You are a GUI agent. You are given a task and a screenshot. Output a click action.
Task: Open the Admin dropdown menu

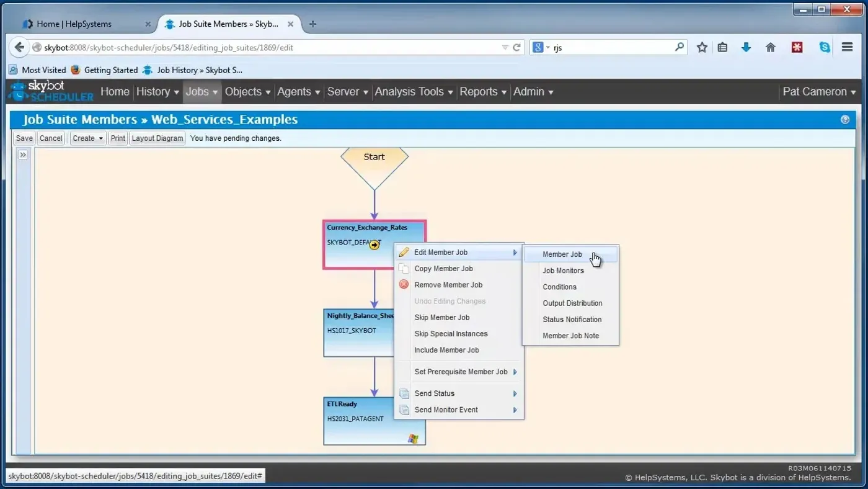tap(533, 92)
